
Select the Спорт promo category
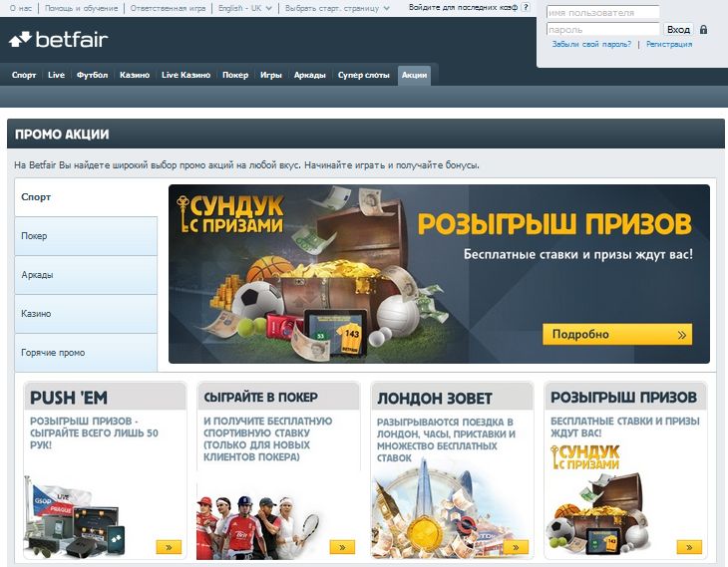coord(86,197)
